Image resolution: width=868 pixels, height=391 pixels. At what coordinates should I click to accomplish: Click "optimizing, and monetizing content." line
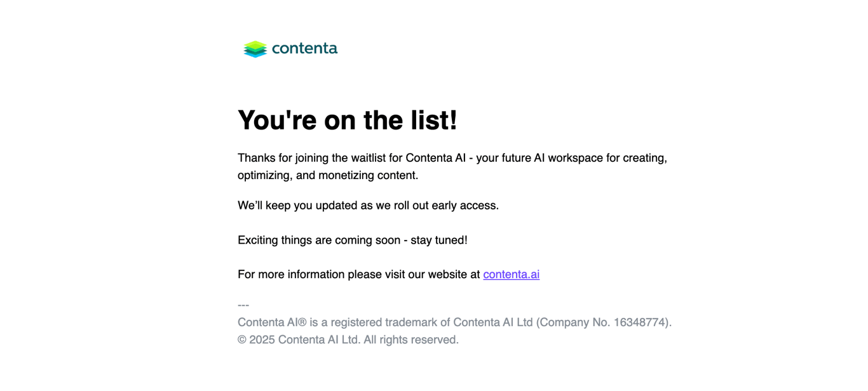(x=328, y=175)
